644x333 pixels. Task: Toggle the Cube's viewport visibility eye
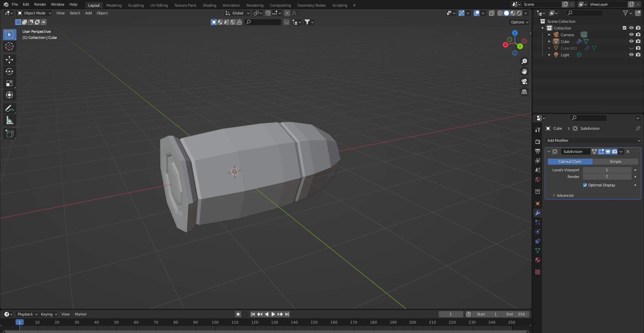pos(632,41)
